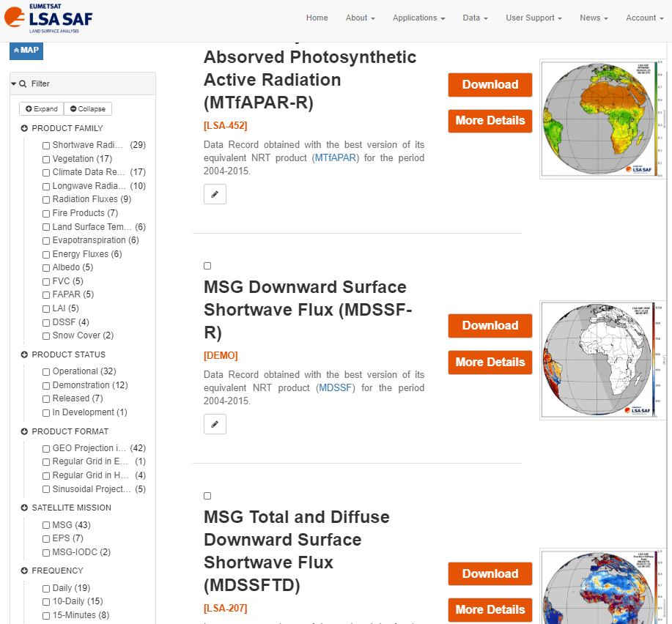672x624 pixels.
Task: Check Snow Cover (2) checkbox
Action: (x=46, y=336)
